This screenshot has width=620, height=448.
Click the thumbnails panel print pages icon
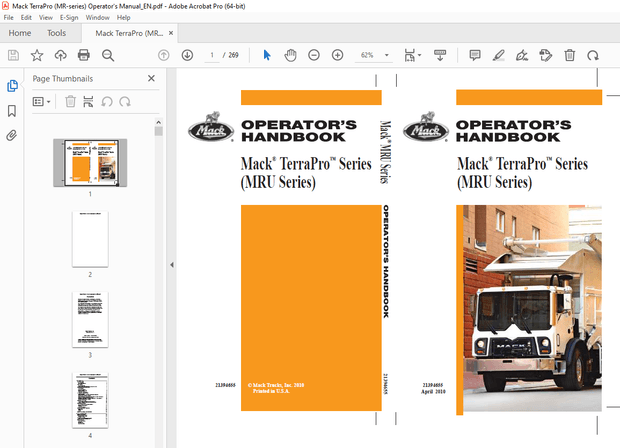[x=88, y=102]
